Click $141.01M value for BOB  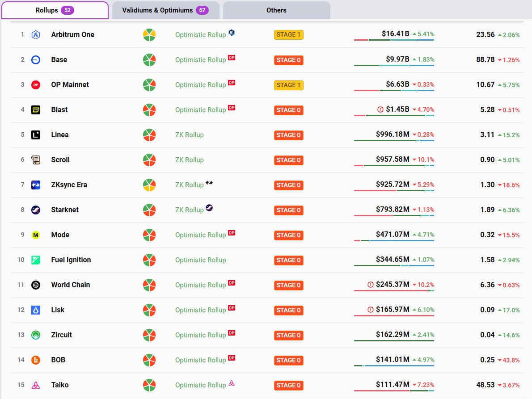(x=393, y=359)
